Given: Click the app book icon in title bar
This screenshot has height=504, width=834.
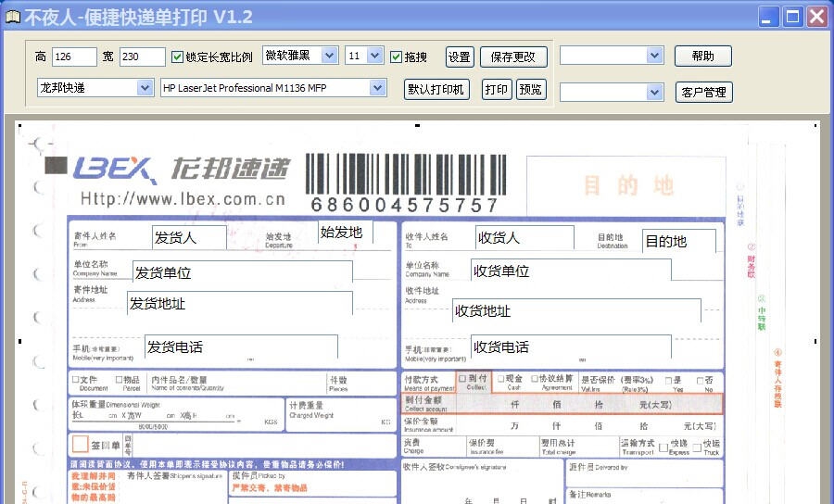Looking at the screenshot, I should 13,17.
